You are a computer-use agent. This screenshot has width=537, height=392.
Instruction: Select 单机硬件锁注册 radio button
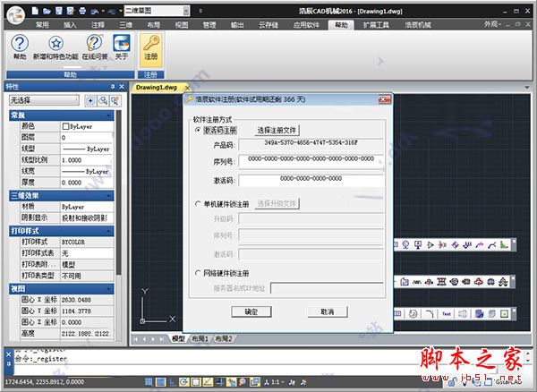tap(198, 204)
